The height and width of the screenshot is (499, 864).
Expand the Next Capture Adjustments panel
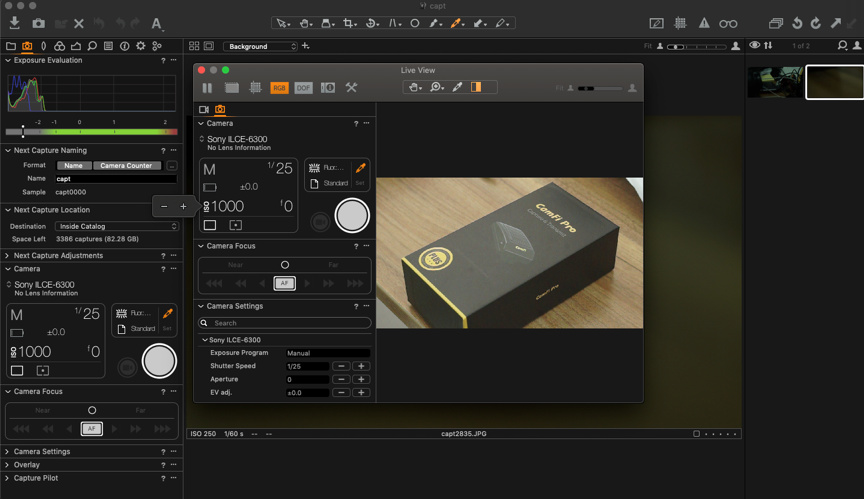coord(7,256)
